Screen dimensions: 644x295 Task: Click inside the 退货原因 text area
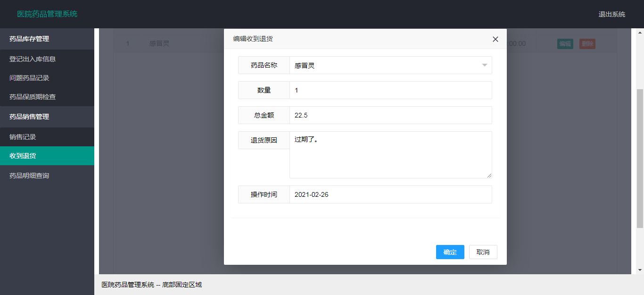pyautogui.click(x=390, y=155)
